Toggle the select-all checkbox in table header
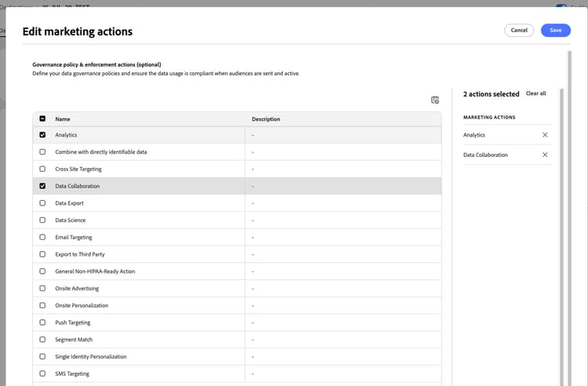 (42, 118)
